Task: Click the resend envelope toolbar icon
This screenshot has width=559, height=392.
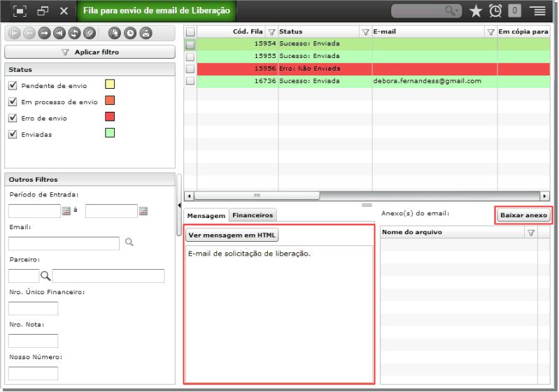Action: [x=146, y=33]
